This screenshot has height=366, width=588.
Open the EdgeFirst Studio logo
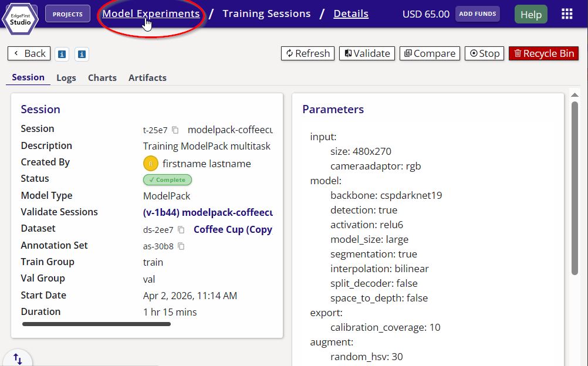[x=20, y=19]
